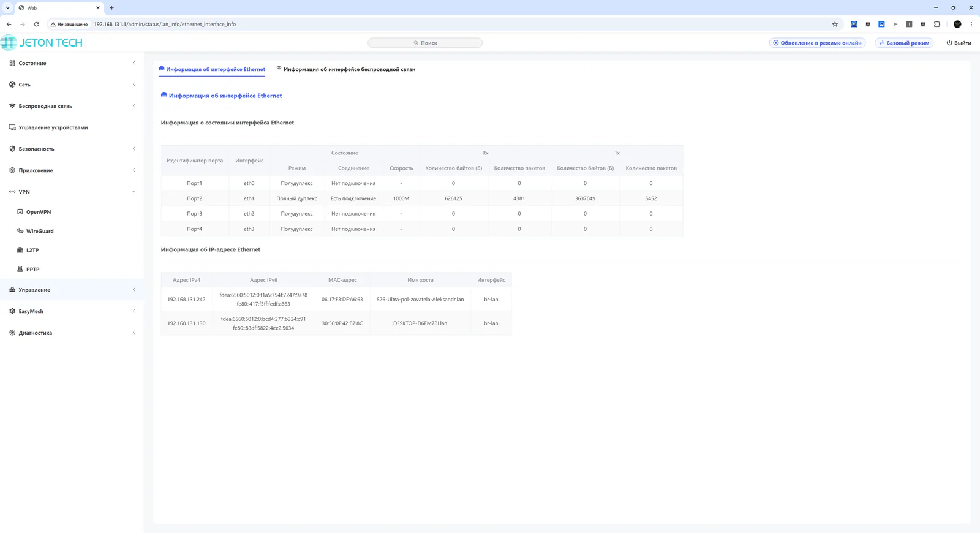Click the Безопасность shield icon
Image resolution: width=980 pixels, height=533 pixels.
pos(12,149)
